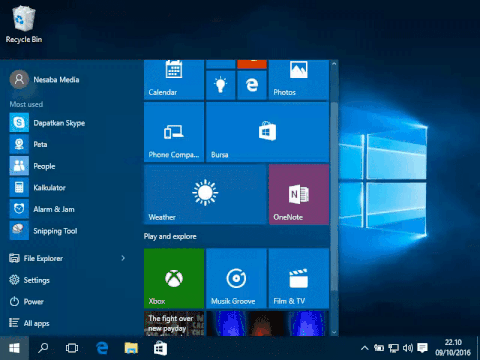The image size is (480, 360).
Task: Open Store from the taskbar
Action: point(160,348)
